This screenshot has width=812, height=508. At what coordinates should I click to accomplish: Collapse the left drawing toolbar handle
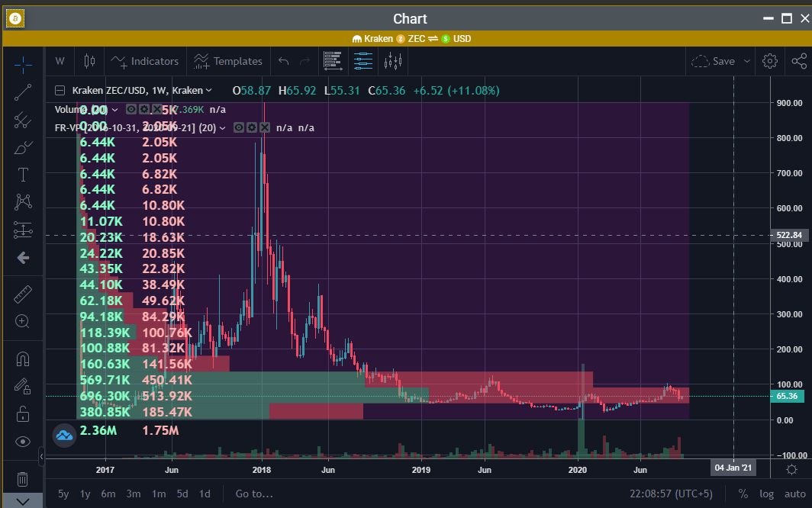coord(41,456)
